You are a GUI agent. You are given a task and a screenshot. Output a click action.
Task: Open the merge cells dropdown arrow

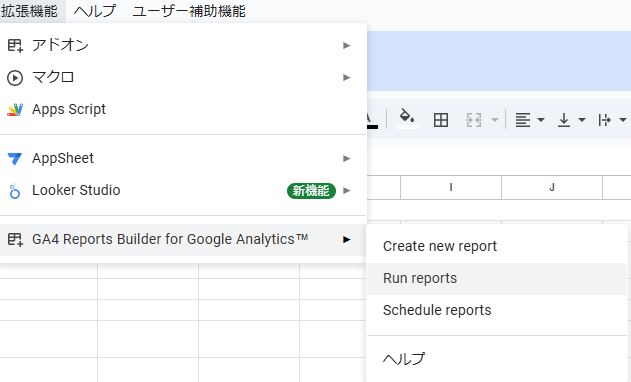coord(495,120)
